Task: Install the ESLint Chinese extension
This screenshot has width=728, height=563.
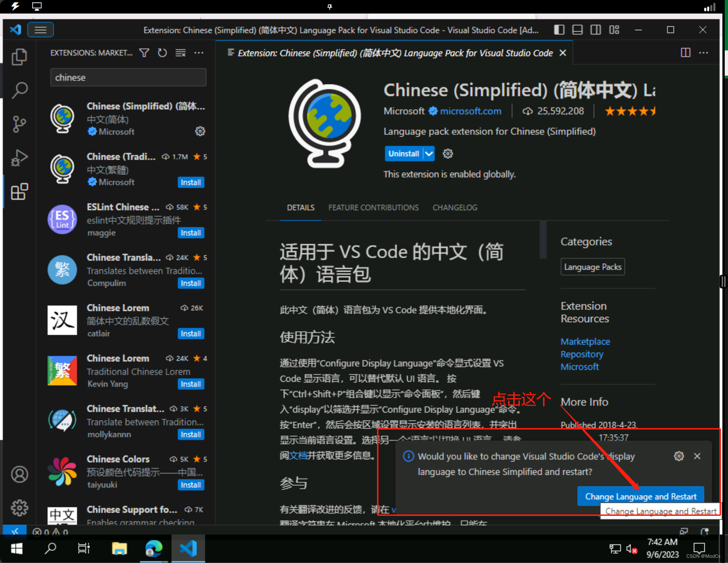Action: pyautogui.click(x=191, y=233)
